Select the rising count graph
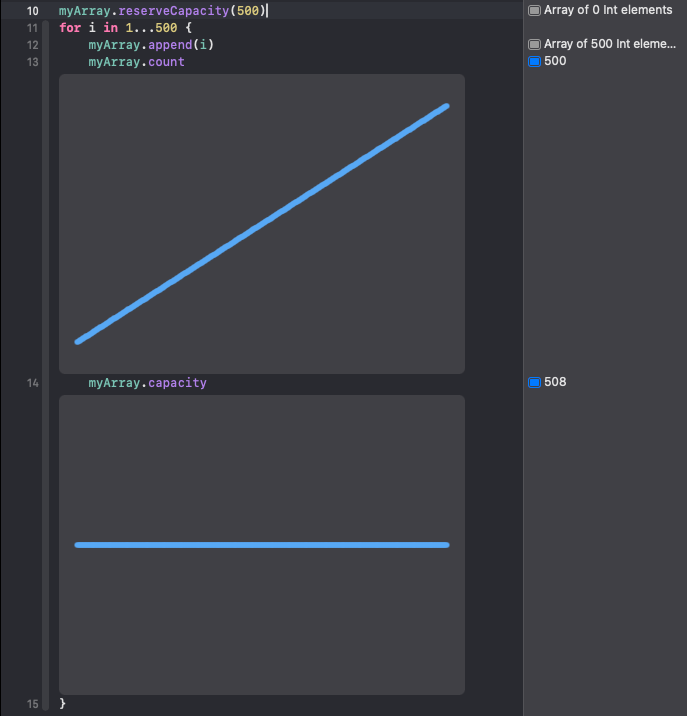The height and width of the screenshot is (716, 687). tap(262, 223)
